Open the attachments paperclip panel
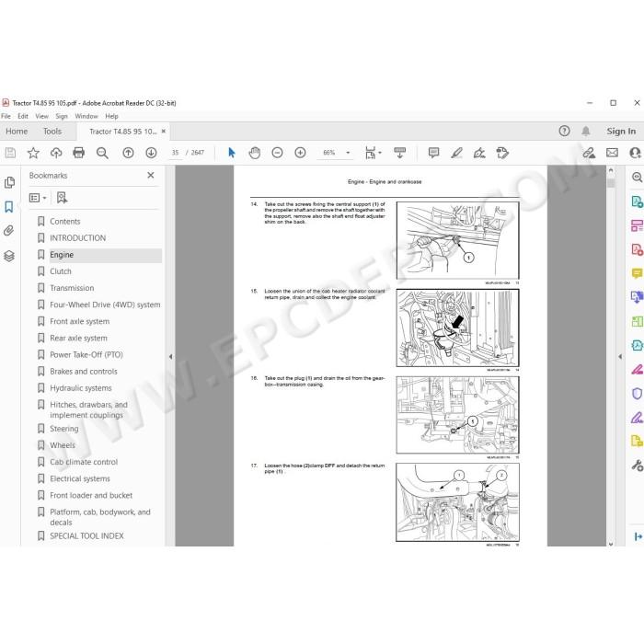This screenshot has width=644, height=644. coord(9,231)
